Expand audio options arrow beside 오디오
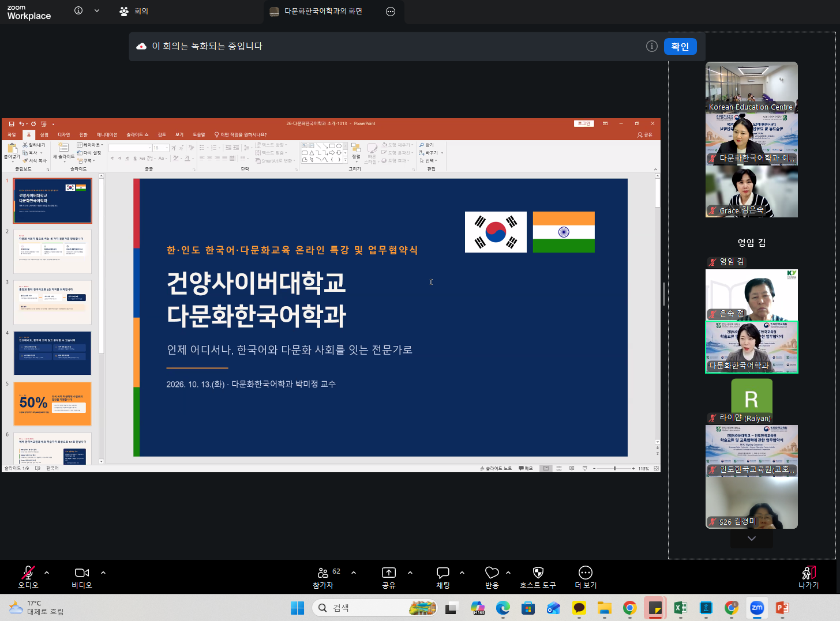840x621 pixels. point(47,573)
